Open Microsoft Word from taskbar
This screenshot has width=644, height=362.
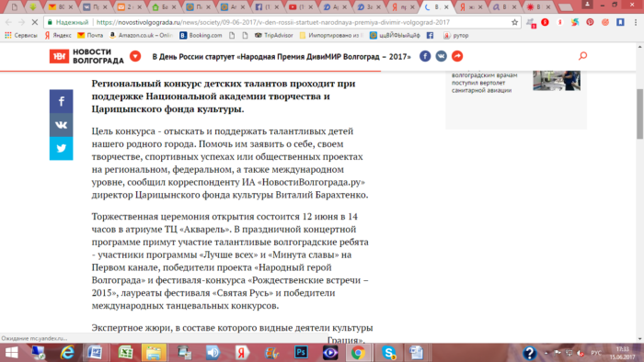coord(96,353)
